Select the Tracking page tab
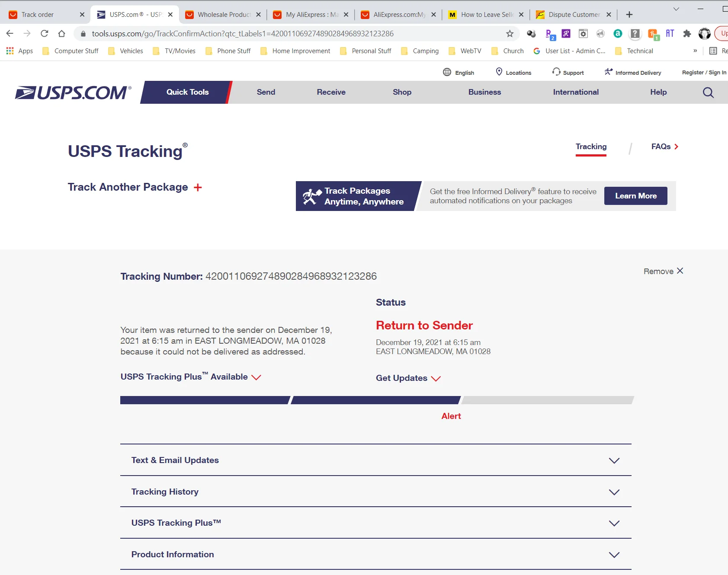This screenshot has width=728, height=575. click(591, 147)
